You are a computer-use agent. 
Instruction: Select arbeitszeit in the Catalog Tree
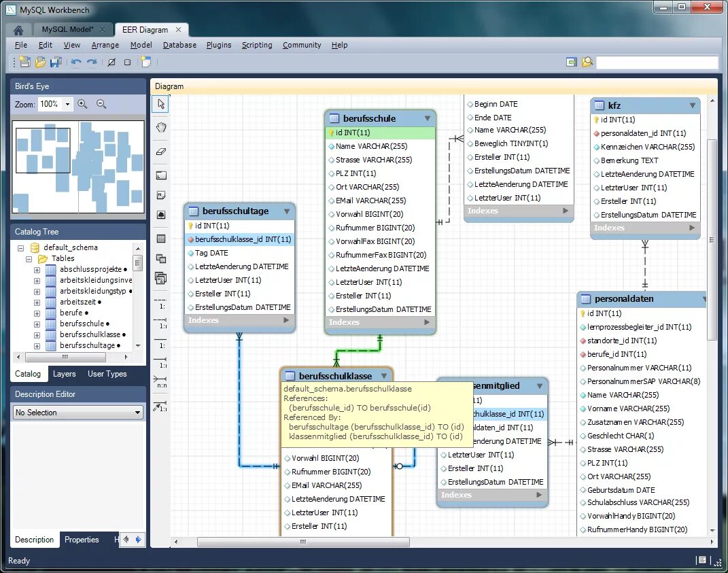[77, 302]
